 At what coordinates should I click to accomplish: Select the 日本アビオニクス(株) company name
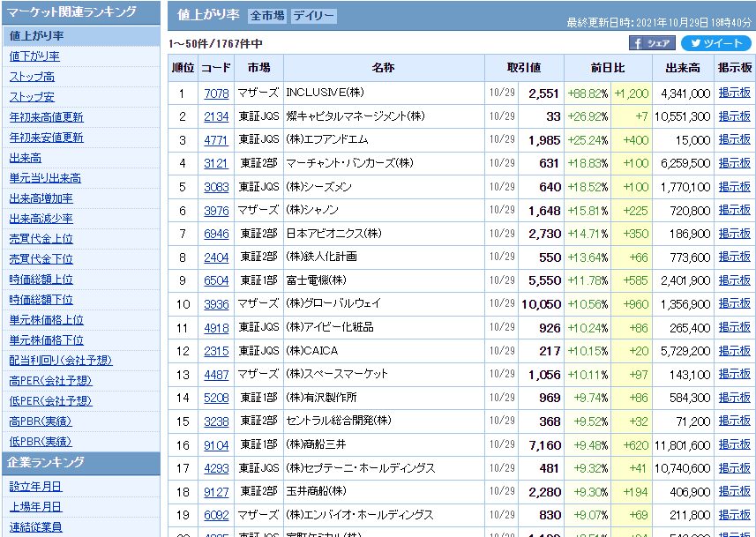[x=333, y=234]
